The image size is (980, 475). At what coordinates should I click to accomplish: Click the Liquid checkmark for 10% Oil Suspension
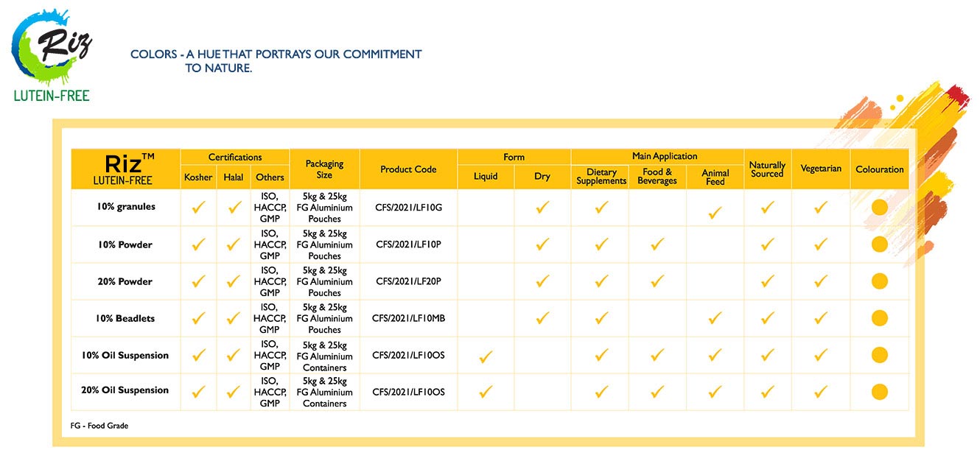click(486, 357)
